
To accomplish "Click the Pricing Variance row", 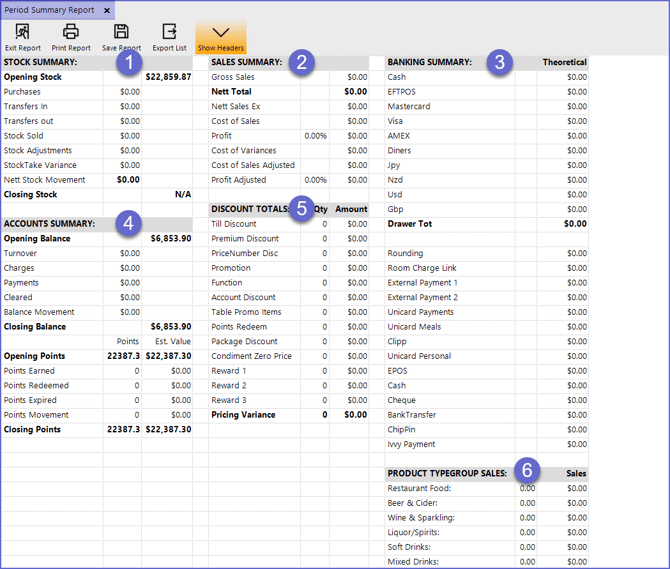I will pos(246,415).
